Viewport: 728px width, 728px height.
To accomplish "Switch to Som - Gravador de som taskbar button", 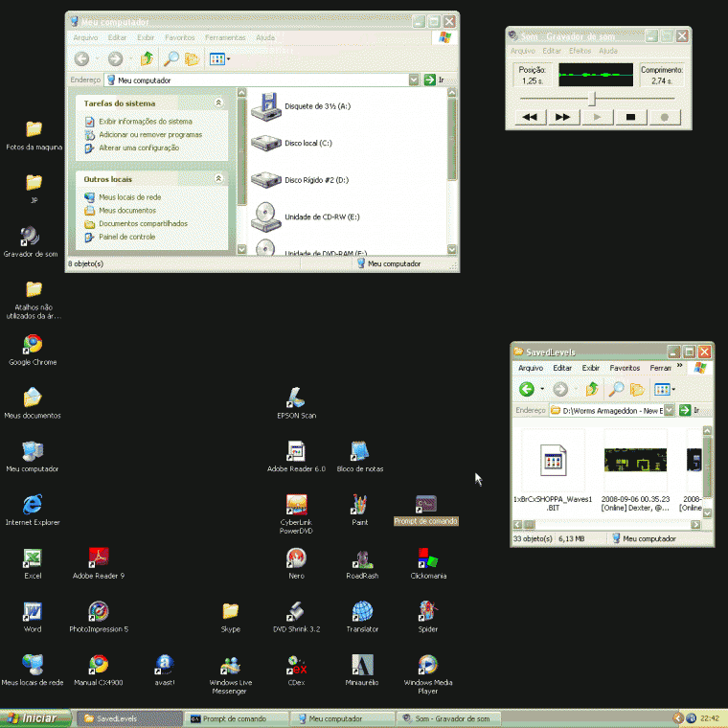I will pyautogui.click(x=449, y=718).
